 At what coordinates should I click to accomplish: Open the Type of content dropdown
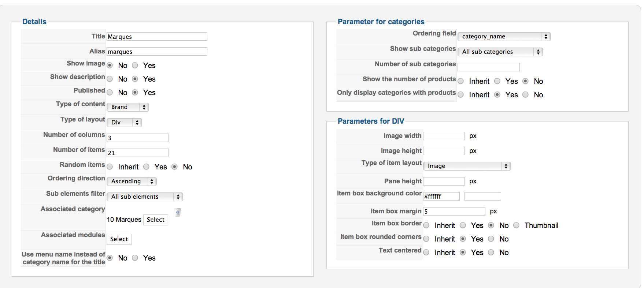(x=127, y=107)
